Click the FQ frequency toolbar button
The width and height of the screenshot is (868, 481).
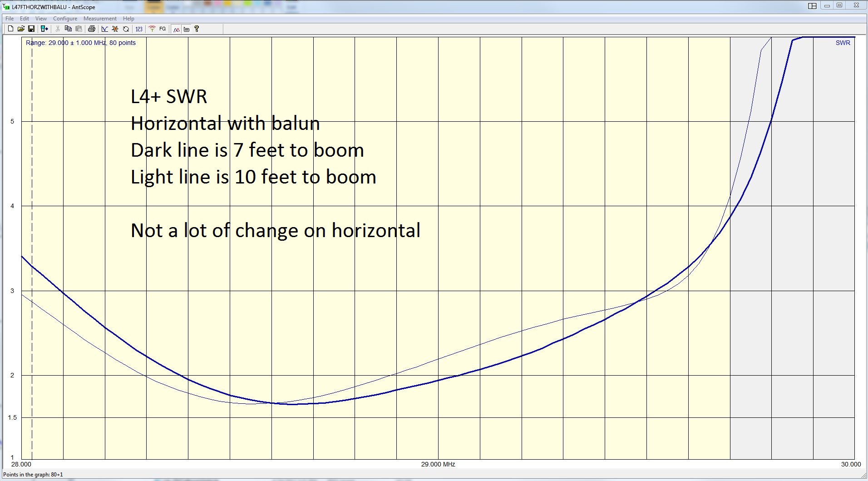coord(163,29)
